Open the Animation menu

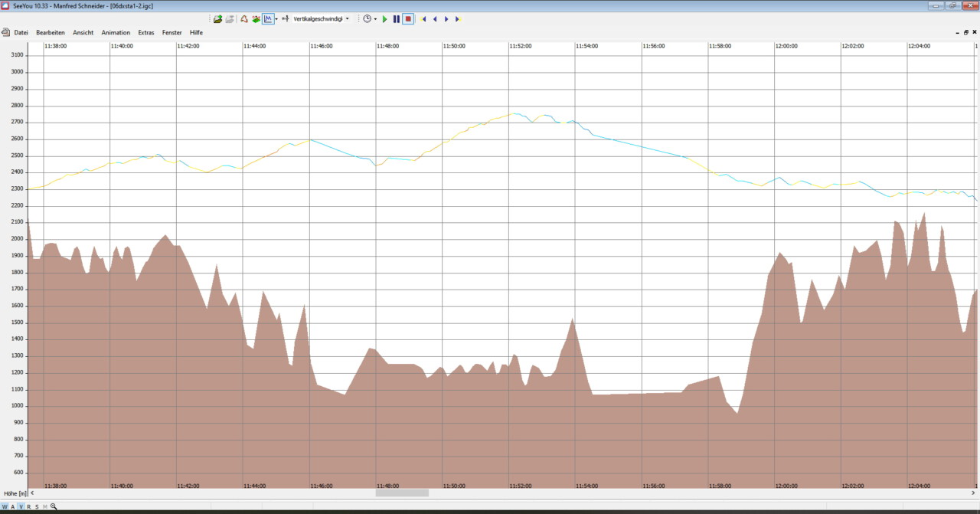coord(116,33)
